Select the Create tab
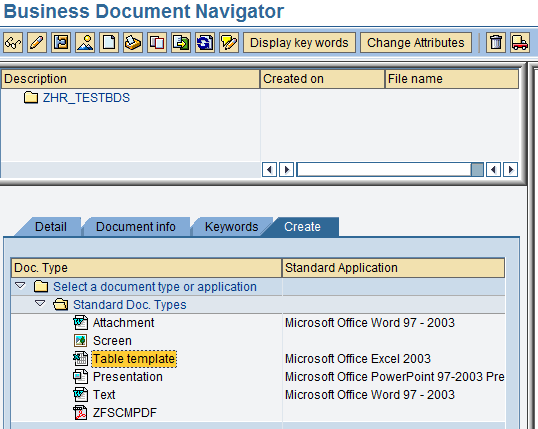 pos(302,227)
